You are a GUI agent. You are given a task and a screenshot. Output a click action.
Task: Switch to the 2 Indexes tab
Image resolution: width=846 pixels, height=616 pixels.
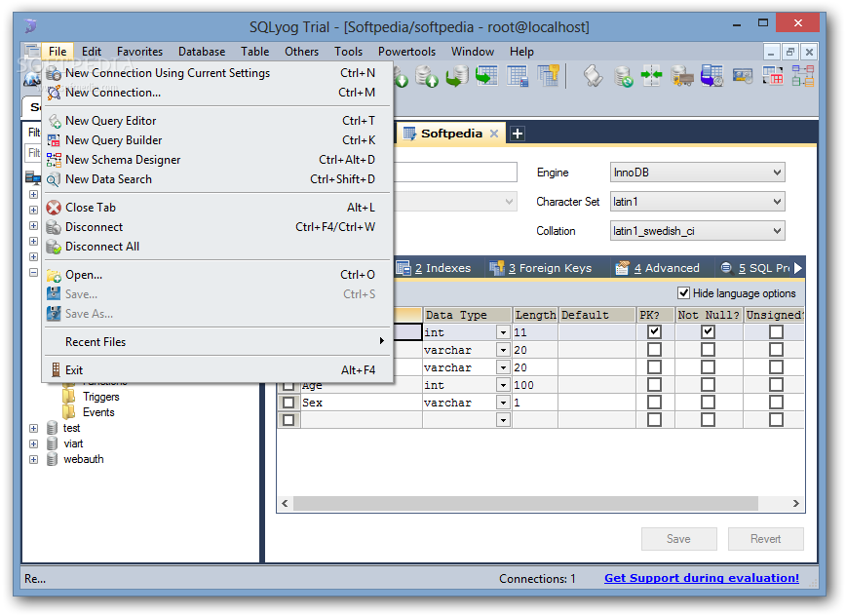pos(434,268)
